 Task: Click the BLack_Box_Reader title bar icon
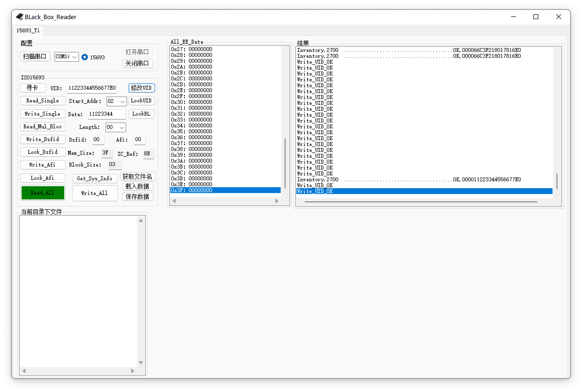point(19,17)
